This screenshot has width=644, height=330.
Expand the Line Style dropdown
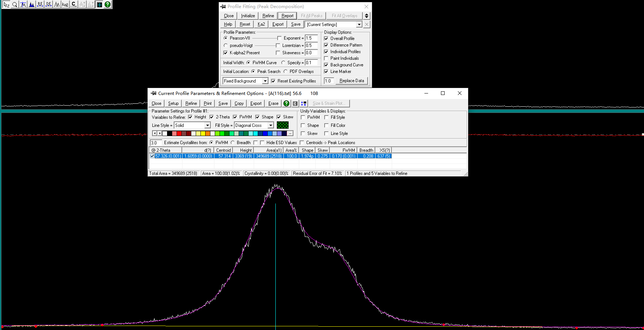pos(207,125)
